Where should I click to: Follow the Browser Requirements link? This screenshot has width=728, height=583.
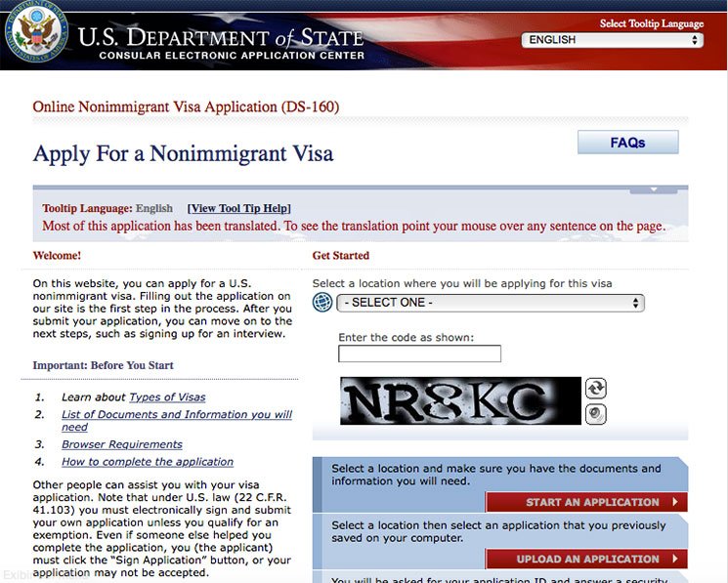click(121, 444)
